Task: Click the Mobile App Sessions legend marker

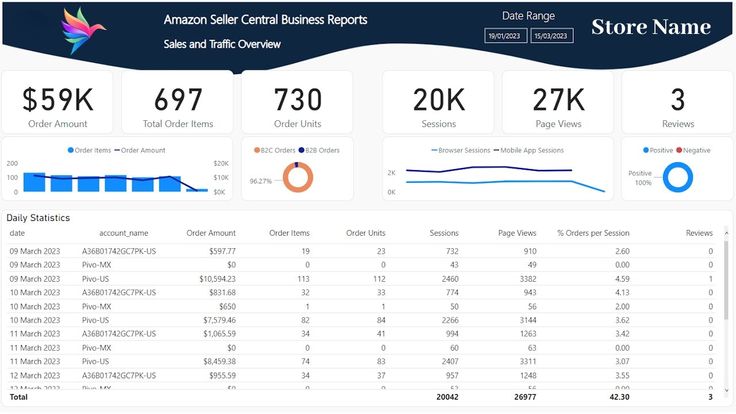Action: 496,150
